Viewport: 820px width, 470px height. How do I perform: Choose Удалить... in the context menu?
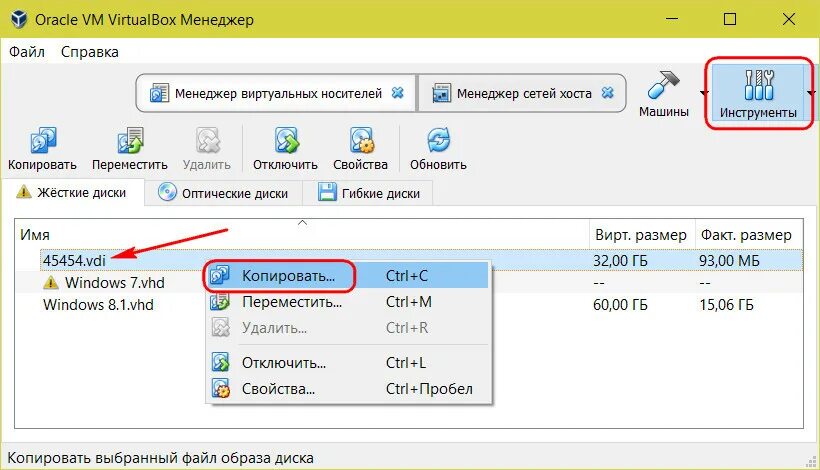348,328
